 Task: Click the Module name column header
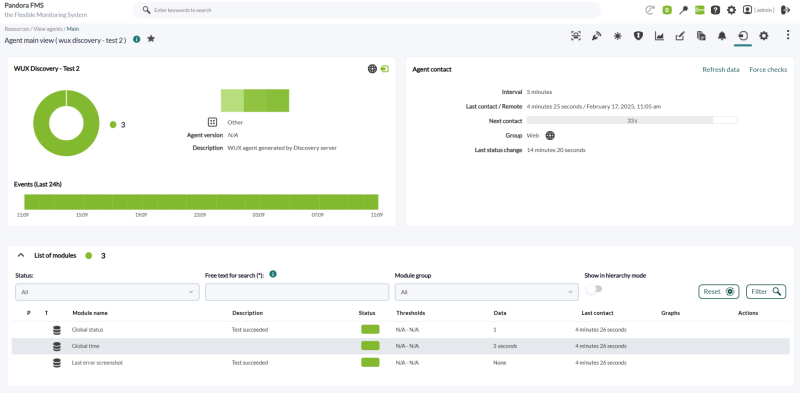pyautogui.click(x=90, y=313)
